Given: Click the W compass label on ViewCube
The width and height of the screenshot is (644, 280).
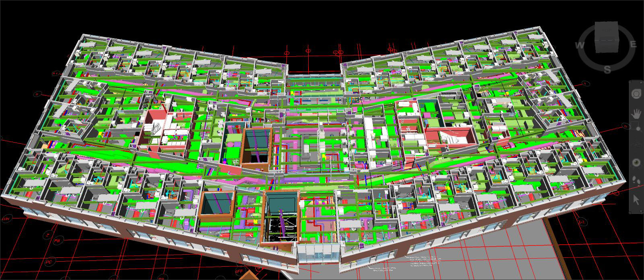Looking at the screenshot, I should 580,45.
